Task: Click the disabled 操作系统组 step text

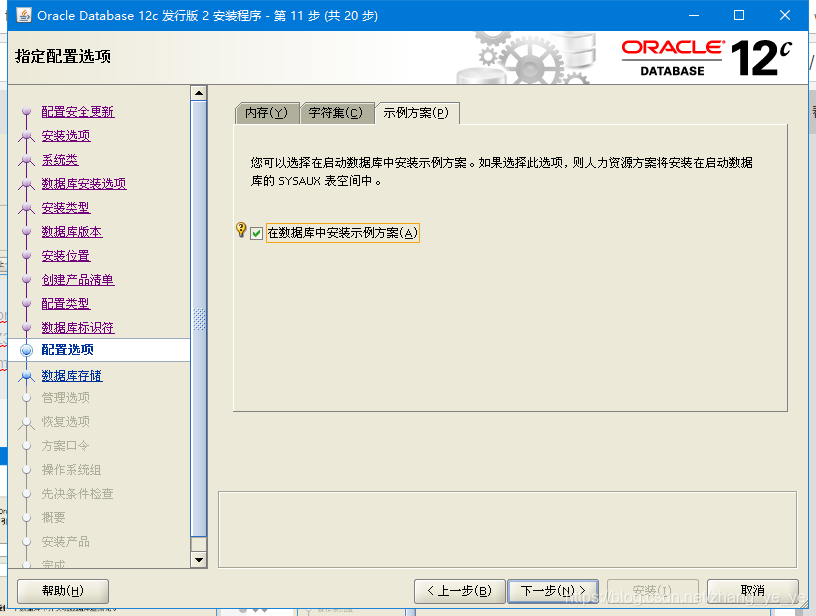Action: point(72,470)
